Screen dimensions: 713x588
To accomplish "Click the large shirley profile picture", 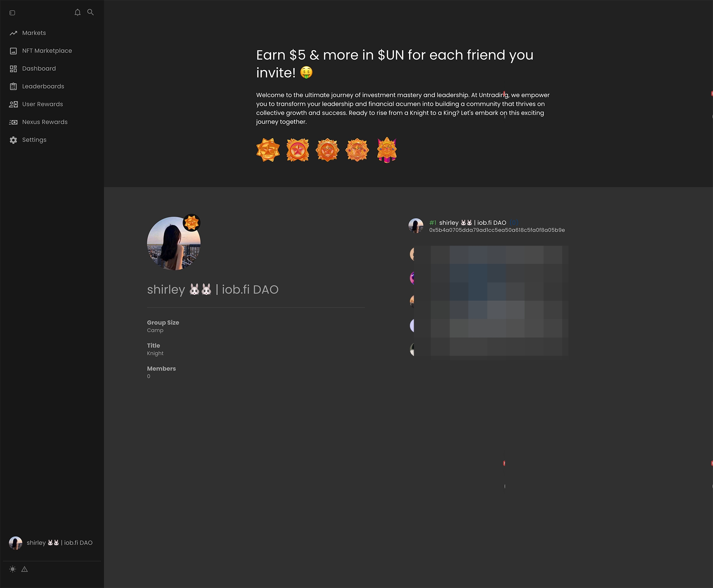I will click(174, 243).
